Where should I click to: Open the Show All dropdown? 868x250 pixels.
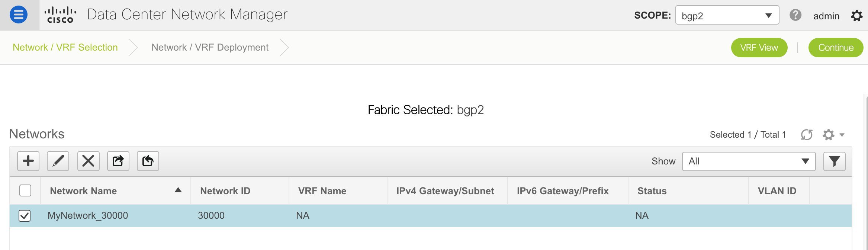click(x=749, y=161)
